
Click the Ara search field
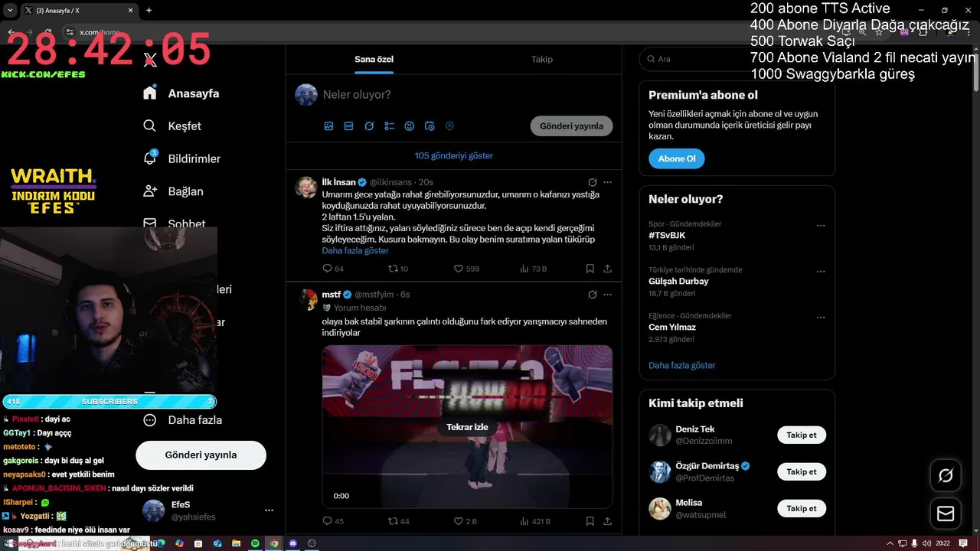[736, 59]
